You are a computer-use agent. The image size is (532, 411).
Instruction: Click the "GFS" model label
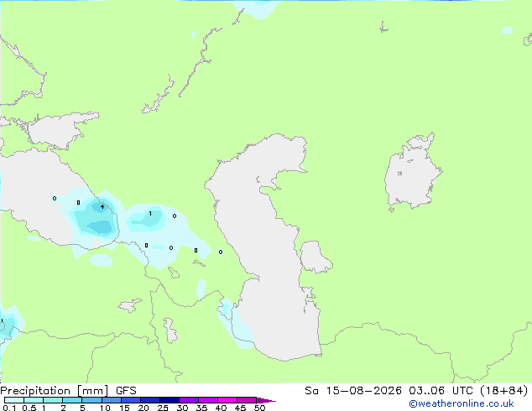click(x=126, y=391)
